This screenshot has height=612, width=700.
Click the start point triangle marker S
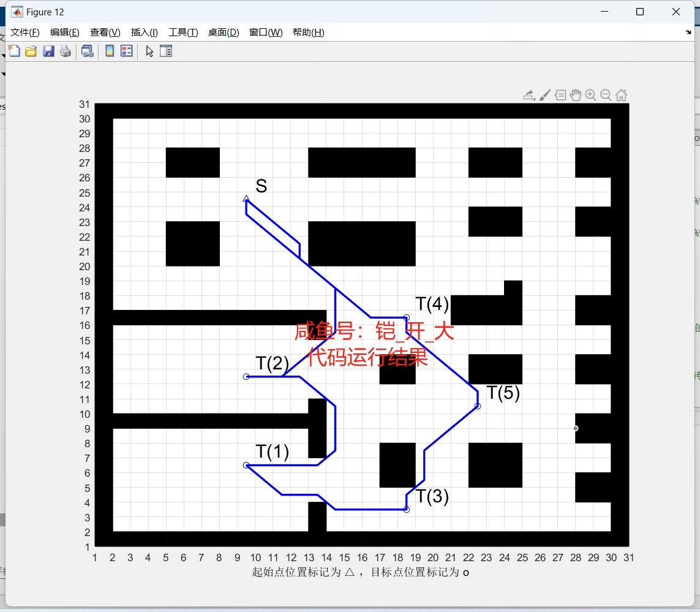pos(246,198)
